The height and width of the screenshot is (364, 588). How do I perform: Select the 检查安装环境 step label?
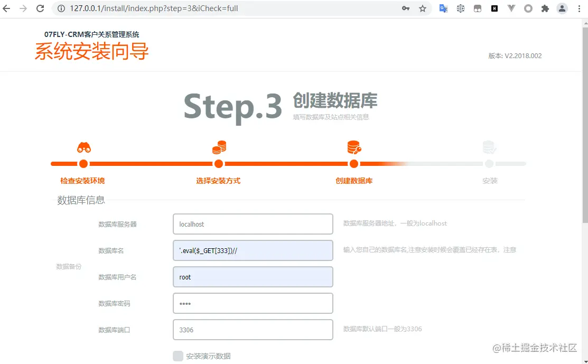click(x=82, y=181)
